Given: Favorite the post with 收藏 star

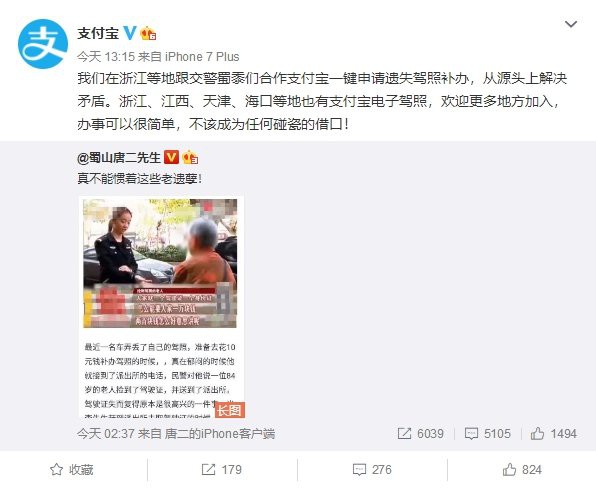Looking at the screenshot, I should pos(71,470).
